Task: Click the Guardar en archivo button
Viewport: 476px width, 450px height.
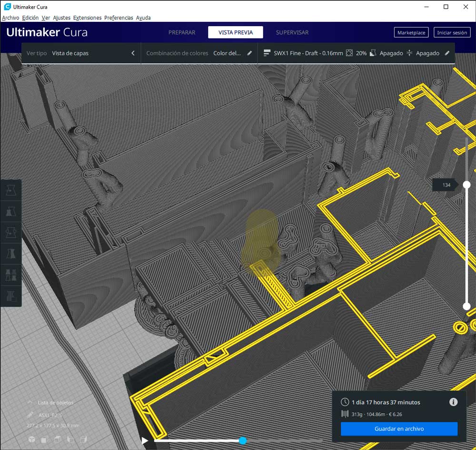Action: point(399,429)
